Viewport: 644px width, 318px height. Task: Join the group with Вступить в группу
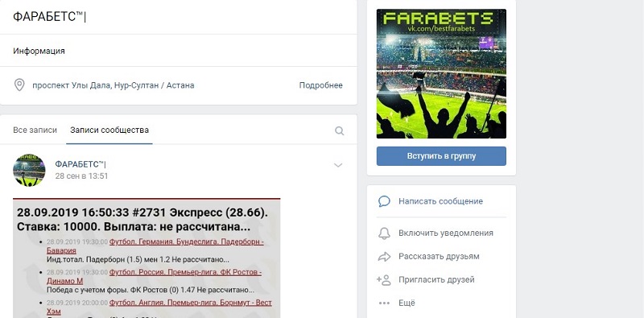pos(441,156)
